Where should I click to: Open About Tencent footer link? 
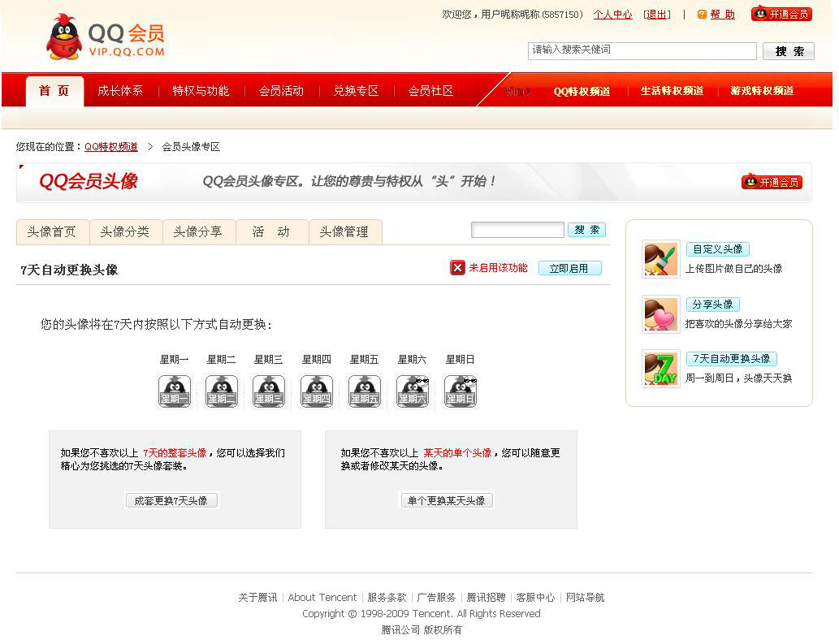coord(322,598)
